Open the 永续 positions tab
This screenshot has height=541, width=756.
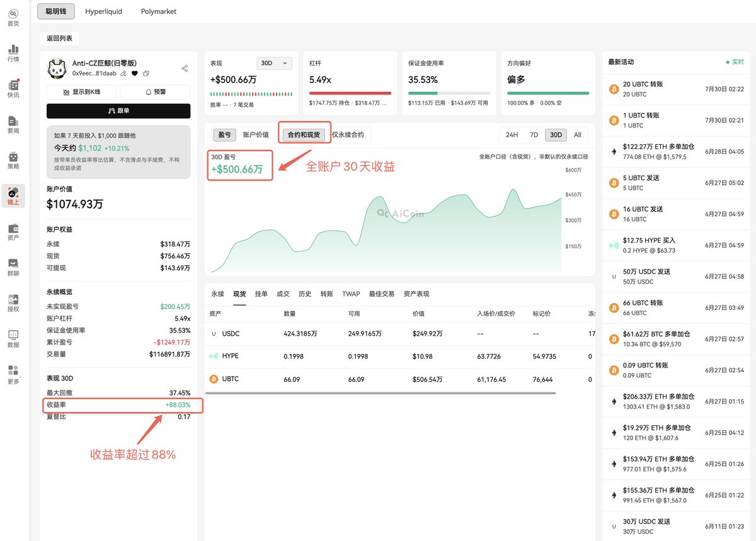[x=217, y=294]
